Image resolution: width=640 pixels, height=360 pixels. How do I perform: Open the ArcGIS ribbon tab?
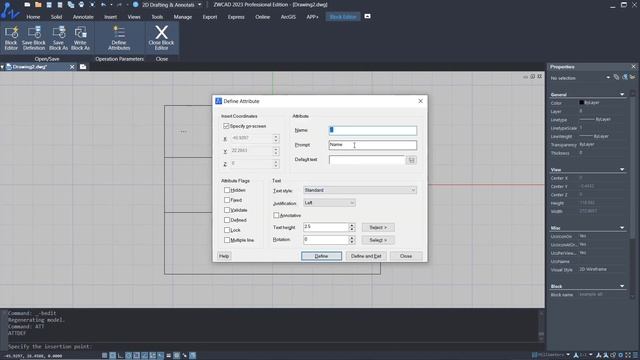tap(288, 17)
